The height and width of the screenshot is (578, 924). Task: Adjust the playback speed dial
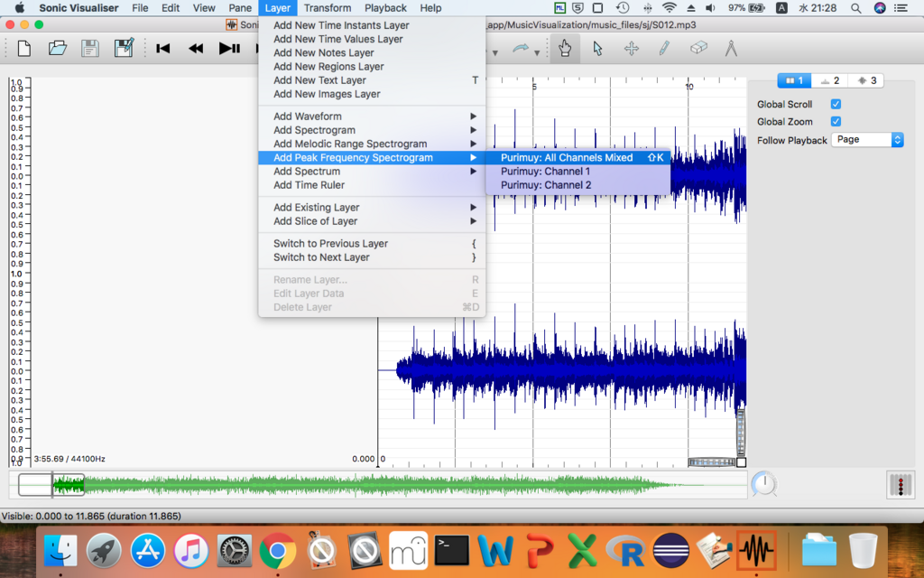pos(764,484)
